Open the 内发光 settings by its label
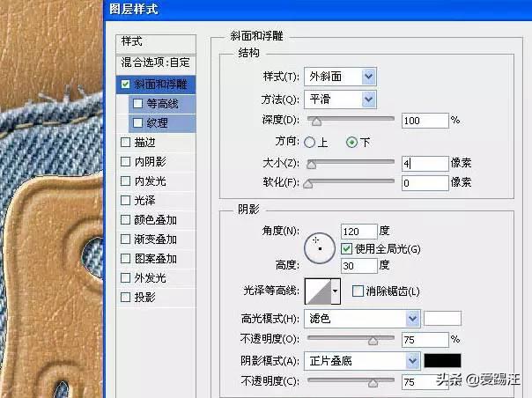The image size is (532, 398). (x=151, y=181)
